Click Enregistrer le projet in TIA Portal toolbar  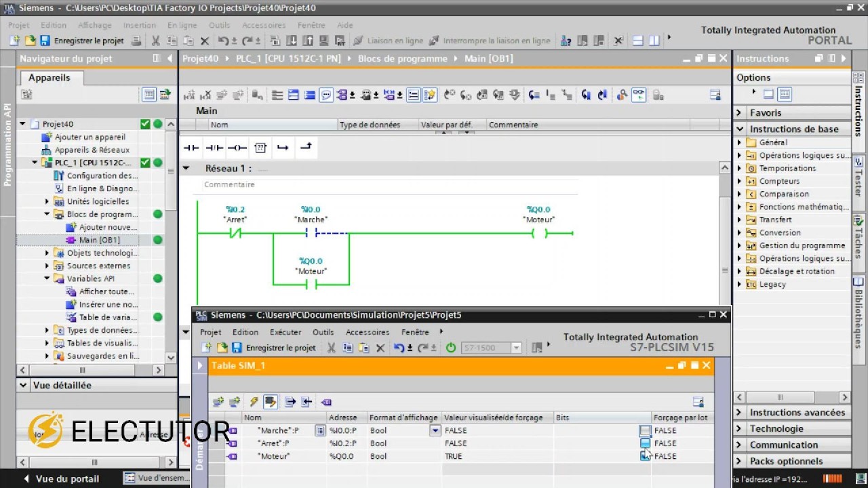click(x=89, y=41)
